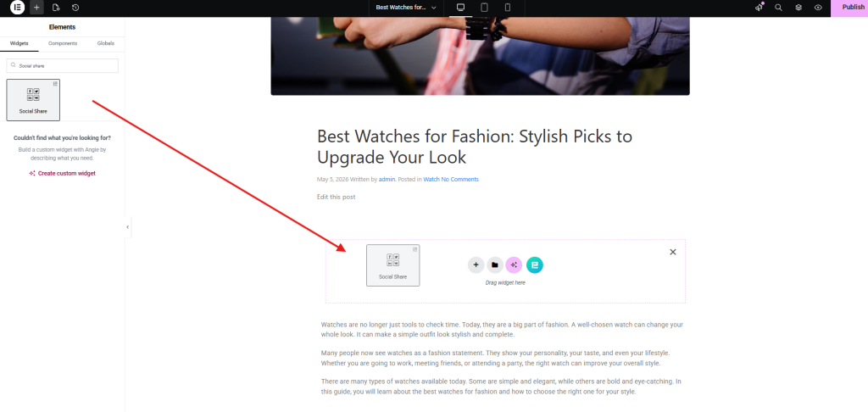Image resolution: width=868 pixels, height=412 pixels.
Task: Click the widget search field
Action: click(63, 66)
